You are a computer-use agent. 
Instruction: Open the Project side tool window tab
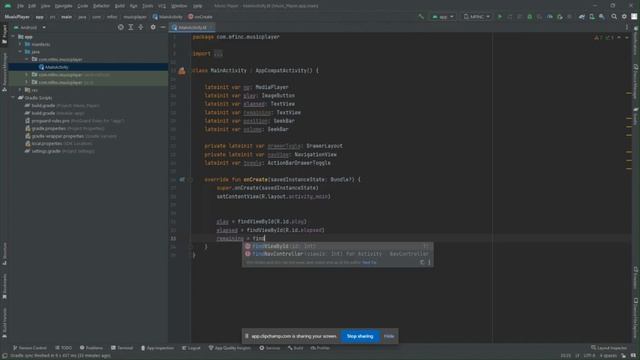(4, 34)
